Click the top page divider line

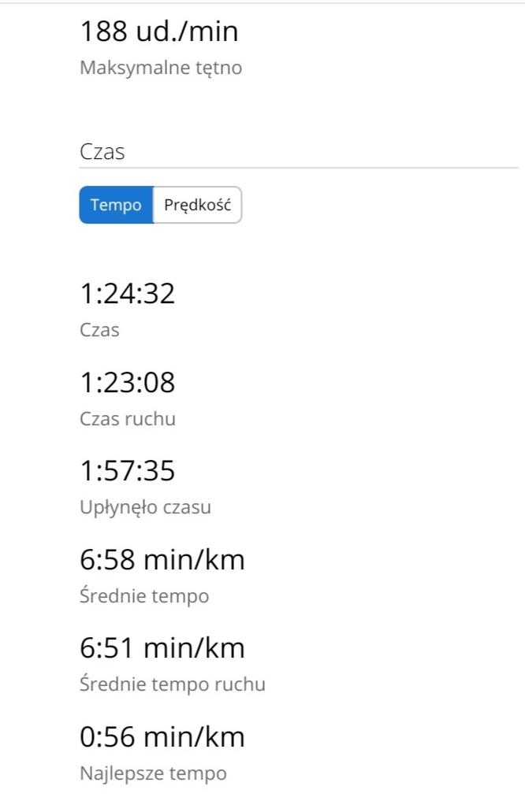coord(262,3)
